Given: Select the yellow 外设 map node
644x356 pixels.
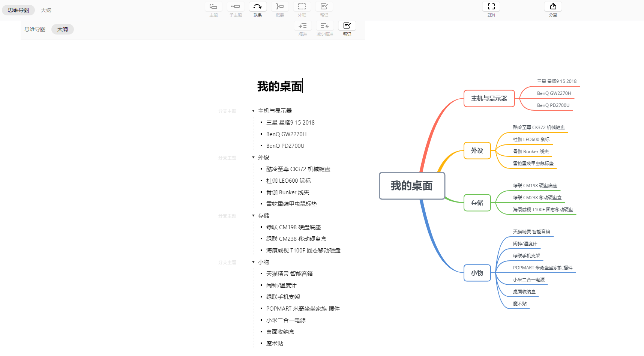Looking at the screenshot, I should [x=477, y=150].
